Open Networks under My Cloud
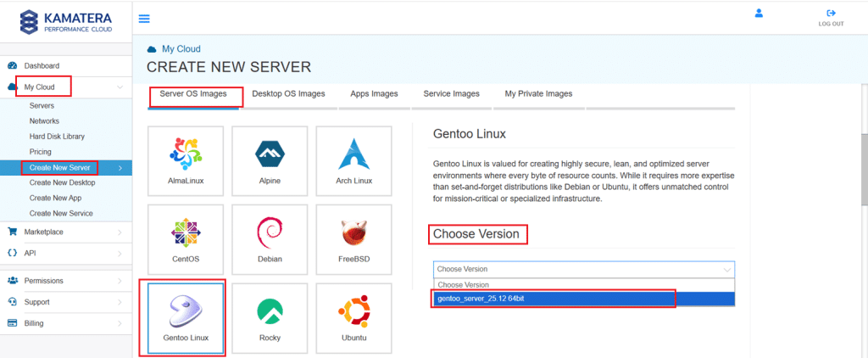Screen dimensions: 868x358 44,120
